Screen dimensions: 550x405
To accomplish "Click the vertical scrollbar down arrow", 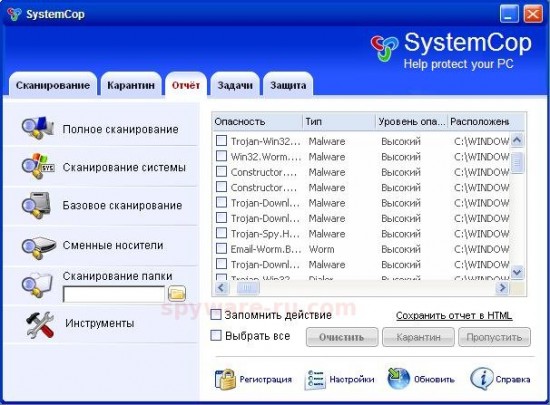I will point(517,272).
